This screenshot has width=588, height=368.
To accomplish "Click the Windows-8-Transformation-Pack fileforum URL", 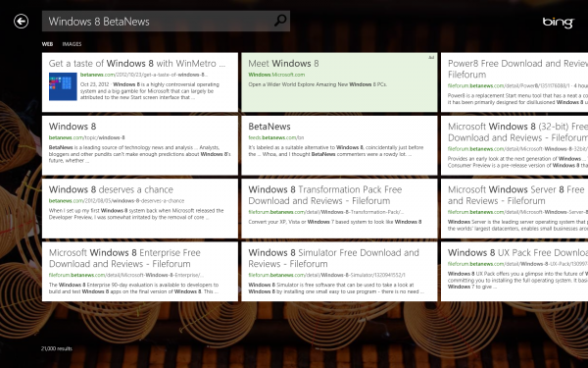I will pos(326,212).
